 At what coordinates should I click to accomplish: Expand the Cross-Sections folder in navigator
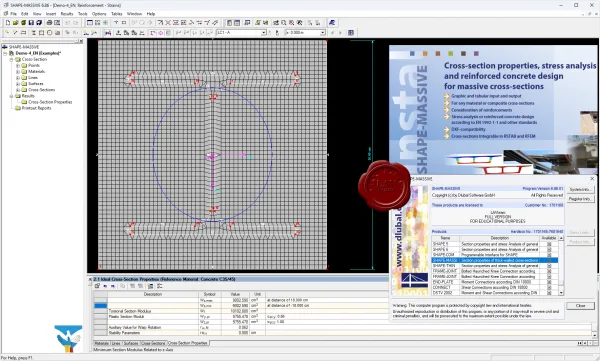[18, 90]
